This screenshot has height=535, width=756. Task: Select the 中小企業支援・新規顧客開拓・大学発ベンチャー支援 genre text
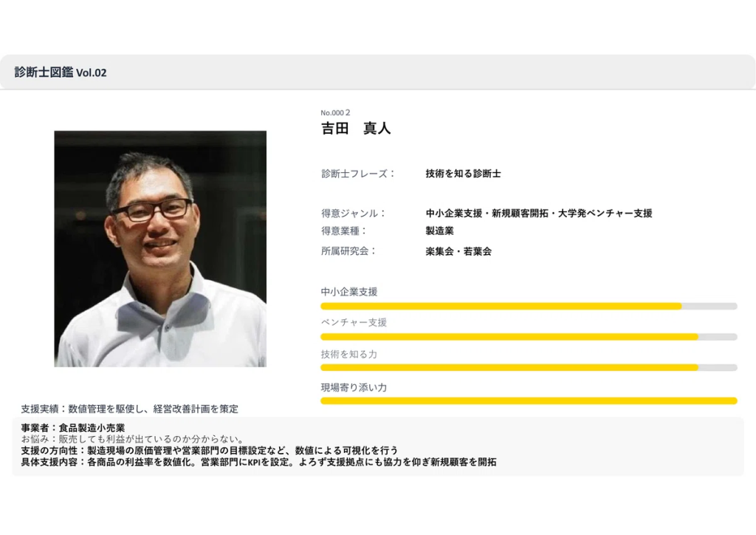[x=538, y=213]
